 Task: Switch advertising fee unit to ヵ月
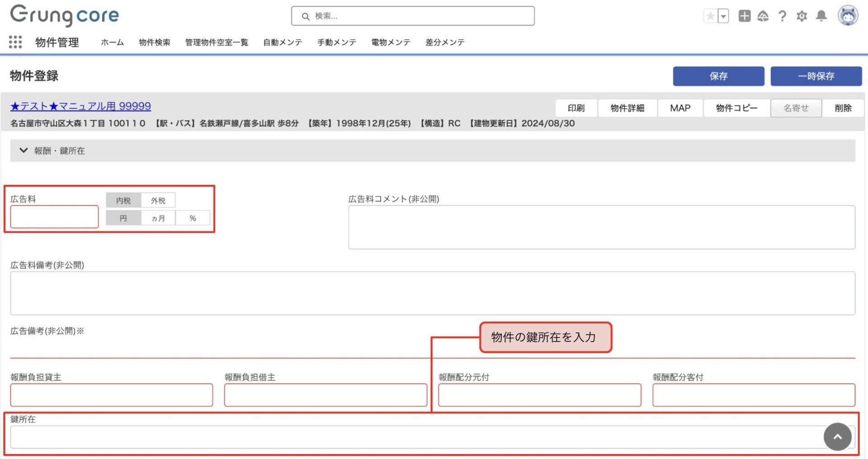(158, 218)
